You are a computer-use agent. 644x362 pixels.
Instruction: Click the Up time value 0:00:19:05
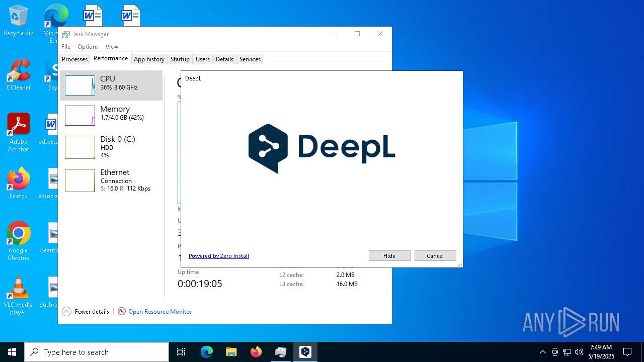point(200,284)
